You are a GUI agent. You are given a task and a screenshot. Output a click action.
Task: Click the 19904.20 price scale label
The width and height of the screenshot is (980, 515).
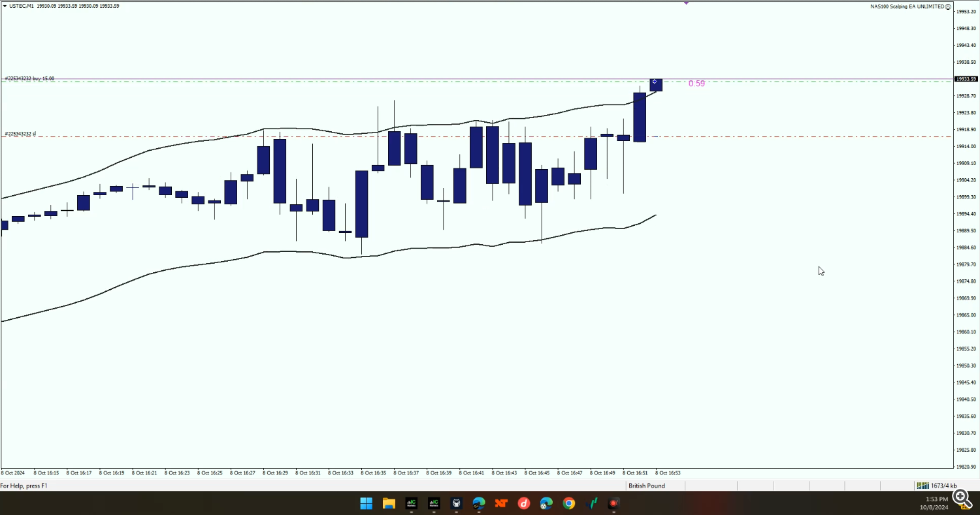[966, 180]
